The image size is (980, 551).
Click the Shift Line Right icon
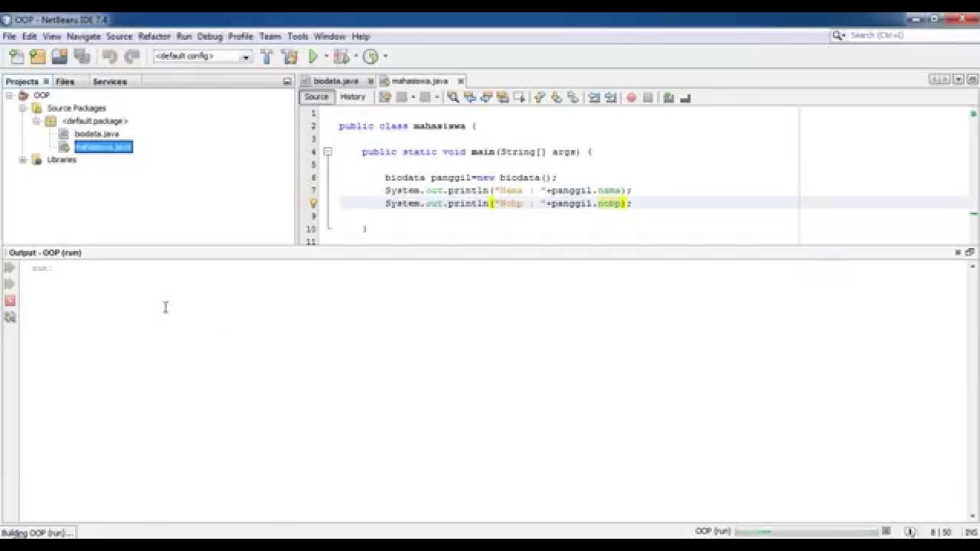coord(610,97)
